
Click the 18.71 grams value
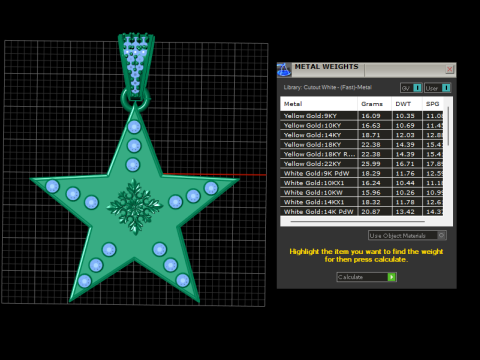click(x=371, y=135)
